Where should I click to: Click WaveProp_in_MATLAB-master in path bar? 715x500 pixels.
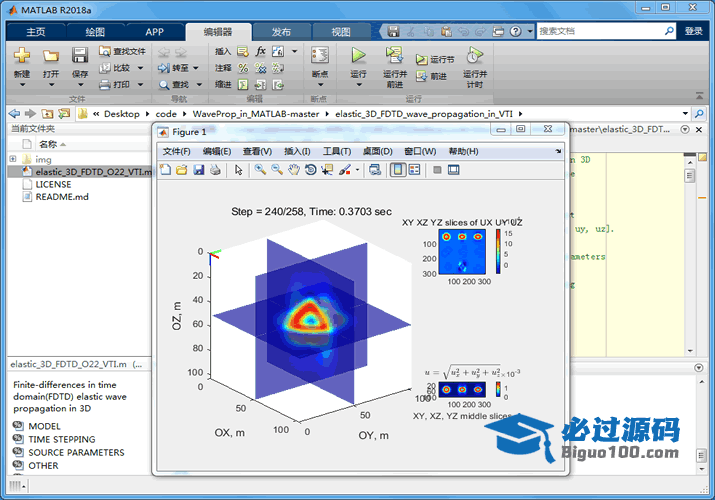(x=256, y=114)
